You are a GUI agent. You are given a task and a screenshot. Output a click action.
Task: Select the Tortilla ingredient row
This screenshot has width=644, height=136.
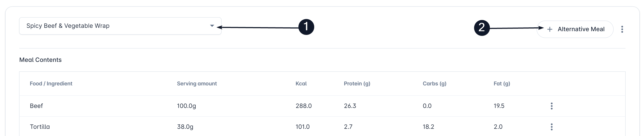pos(322,127)
